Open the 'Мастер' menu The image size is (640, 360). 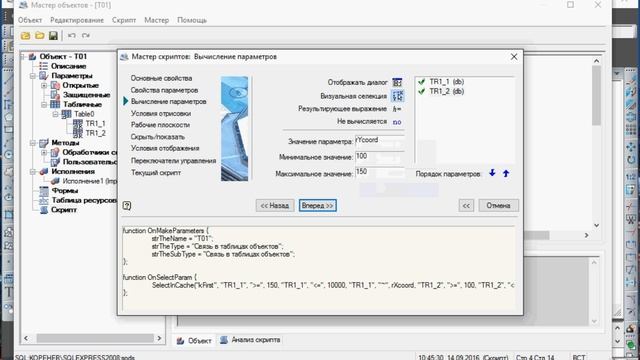coord(156,20)
